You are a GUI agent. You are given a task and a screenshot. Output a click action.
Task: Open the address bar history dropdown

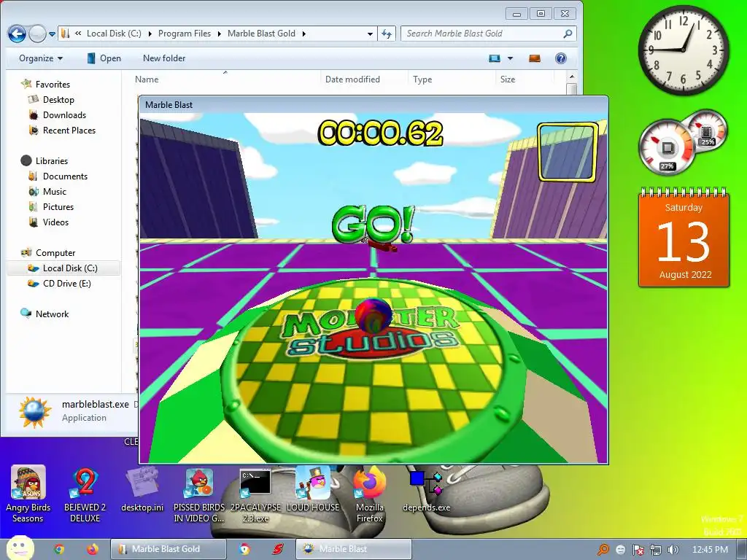coord(370,34)
